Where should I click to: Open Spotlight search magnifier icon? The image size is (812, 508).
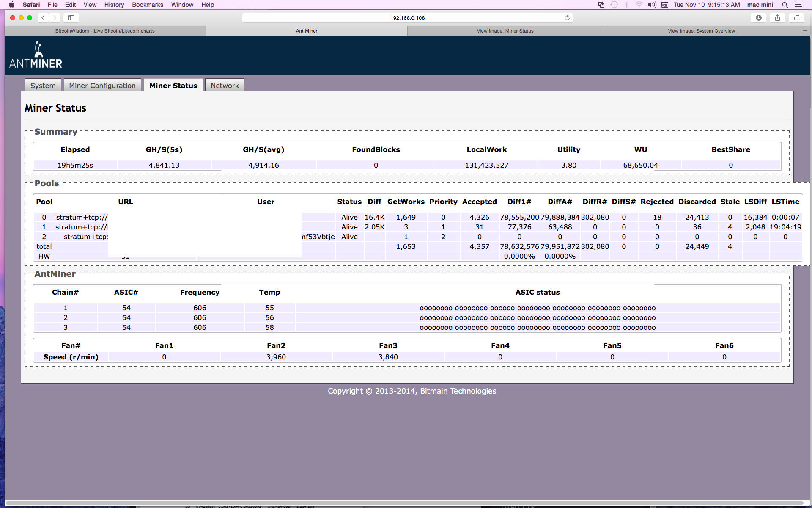[x=785, y=5]
